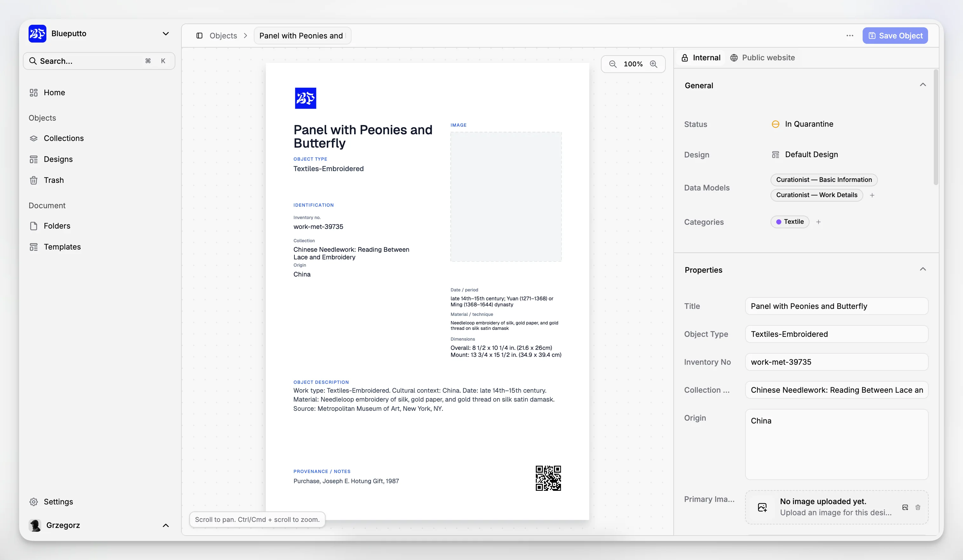
Task: Edit the Collection field
Action: coord(837,390)
